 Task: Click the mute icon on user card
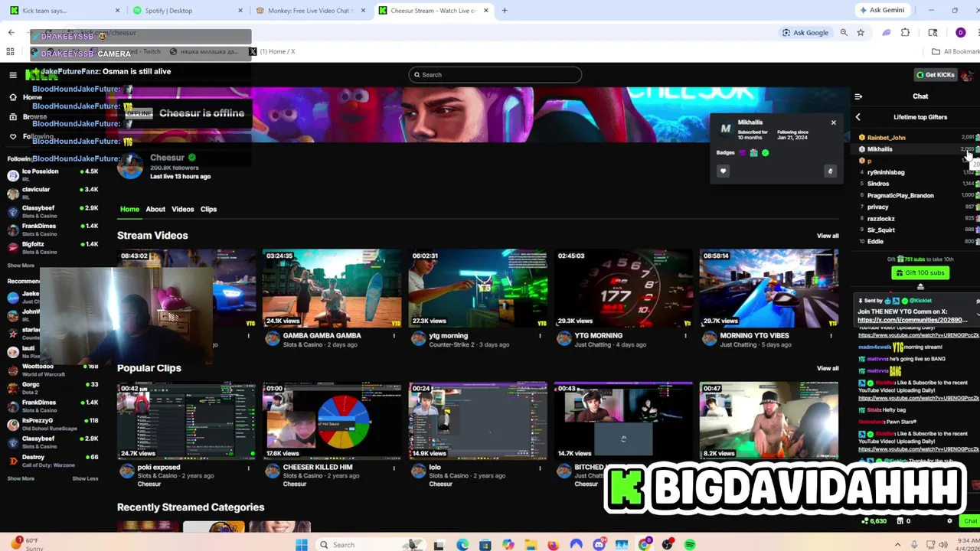pos(830,171)
